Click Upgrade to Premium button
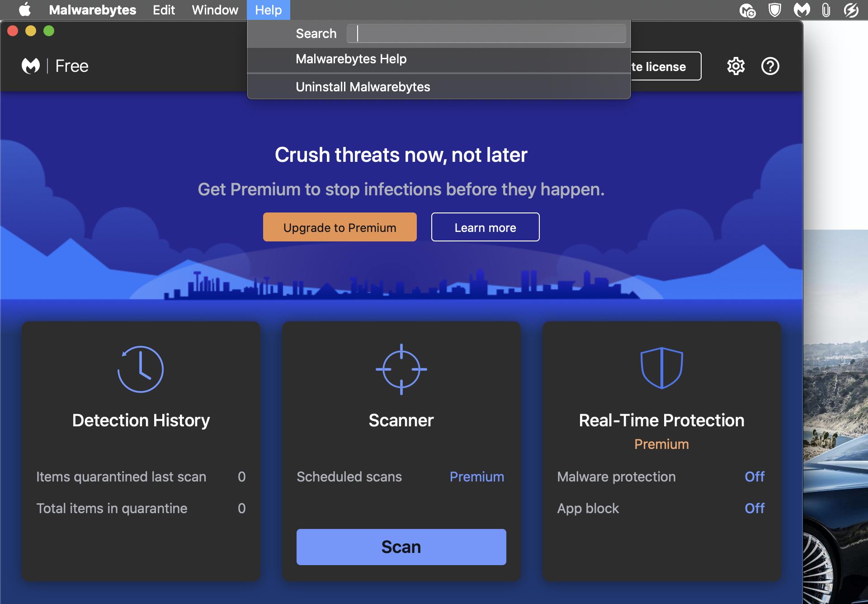The width and height of the screenshot is (868, 604). tap(340, 227)
